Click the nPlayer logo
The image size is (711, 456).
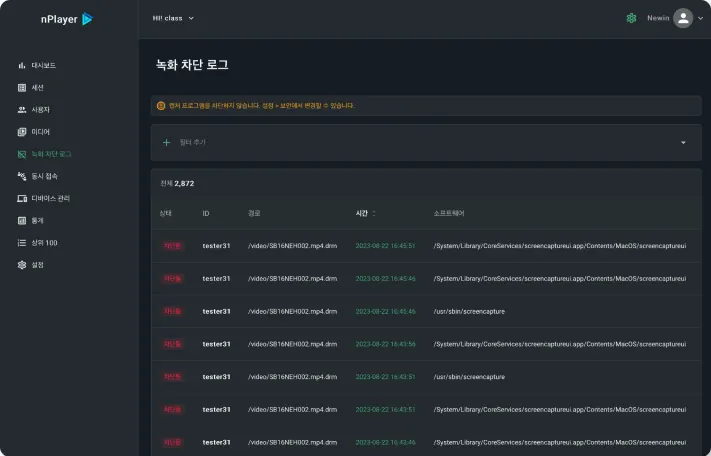click(67, 19)
